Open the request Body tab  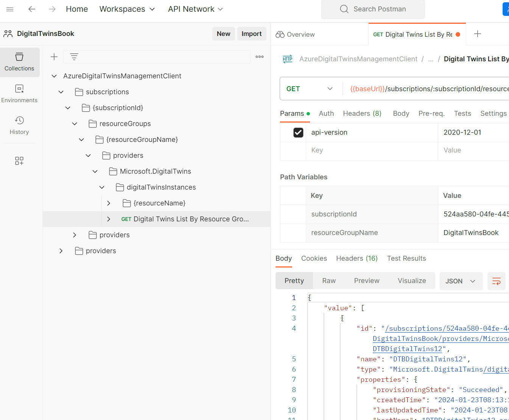click(x=401, y=114)
